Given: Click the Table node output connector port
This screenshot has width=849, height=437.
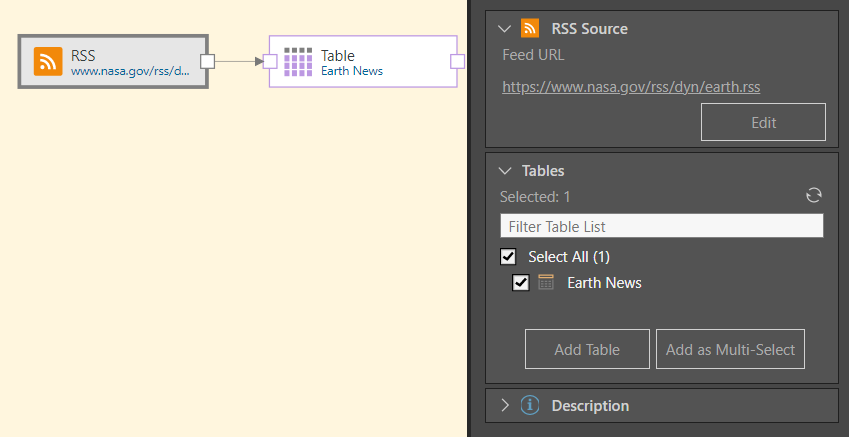Looking at the screenshot, I should pos(457,62).
